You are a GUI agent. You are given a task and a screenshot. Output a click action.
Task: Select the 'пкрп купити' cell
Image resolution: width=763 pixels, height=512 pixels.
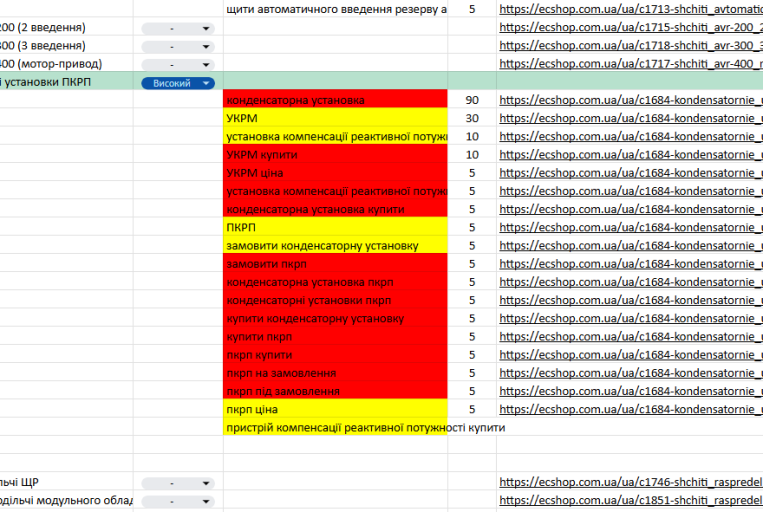(335, 355)
